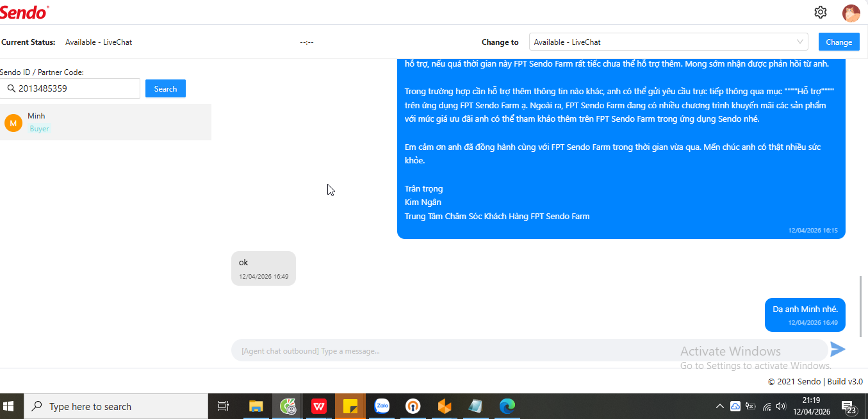Open the Wi-Fi network tray icon

point(766,406)
